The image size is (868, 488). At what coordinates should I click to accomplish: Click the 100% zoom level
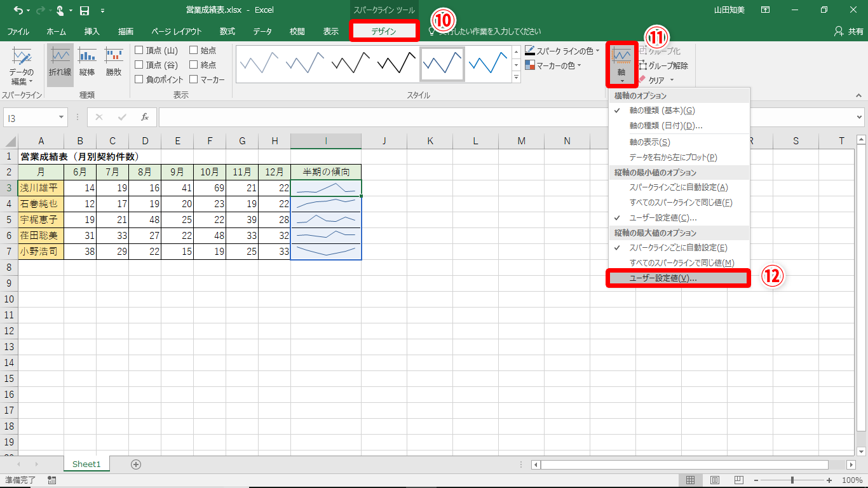pyautogui.click(x=852, y=480)
